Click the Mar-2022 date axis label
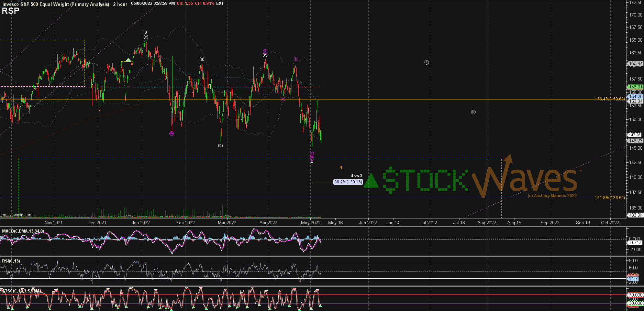Image resolution: width=644 pixels, height=311 pixels. pyautogui.click(x=227, y=223)
